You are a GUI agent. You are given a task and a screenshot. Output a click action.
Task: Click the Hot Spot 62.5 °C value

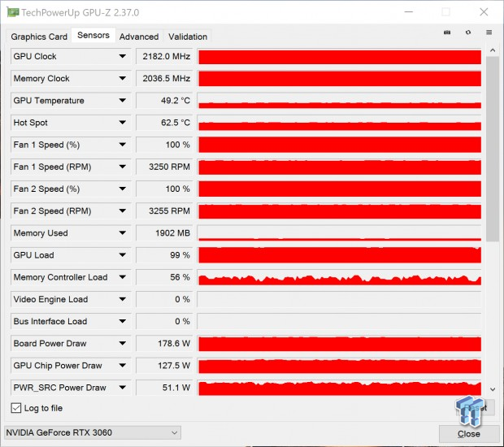pos(164,123)
